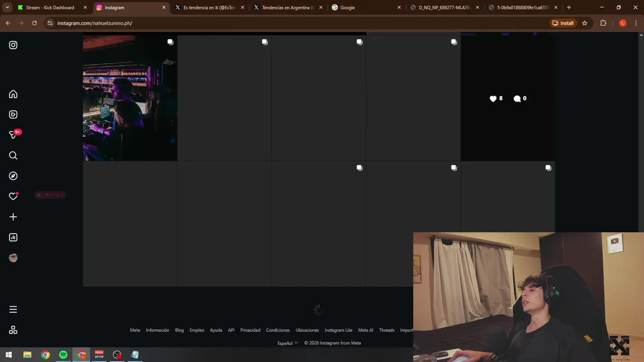Open the post showing 8 likes

tap(508, 98)
